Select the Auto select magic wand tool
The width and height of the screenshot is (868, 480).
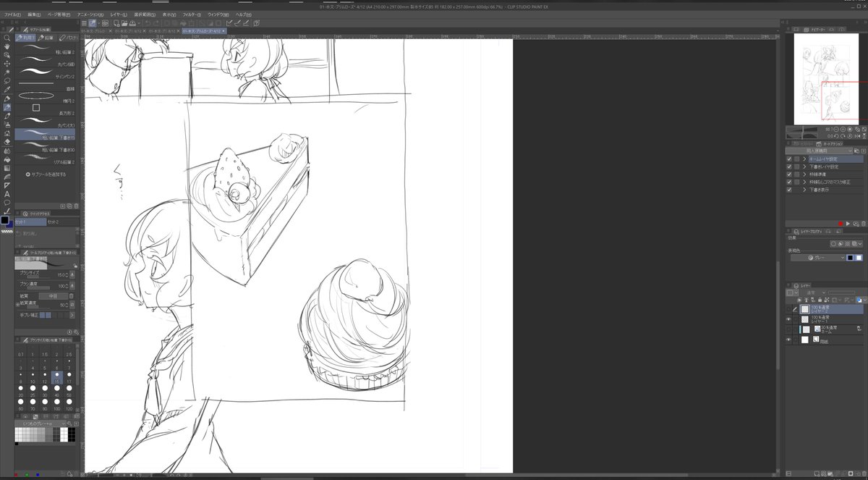7,72
